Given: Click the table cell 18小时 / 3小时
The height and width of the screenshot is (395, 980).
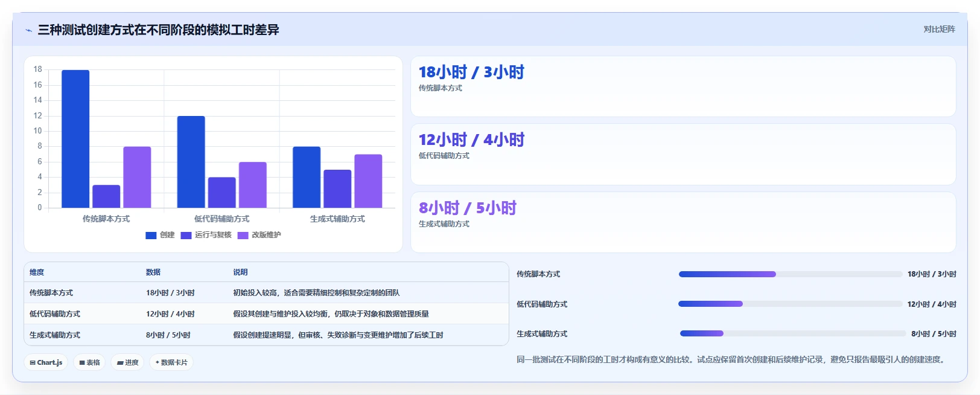Looking at the screenshot, I should [170, 293].
